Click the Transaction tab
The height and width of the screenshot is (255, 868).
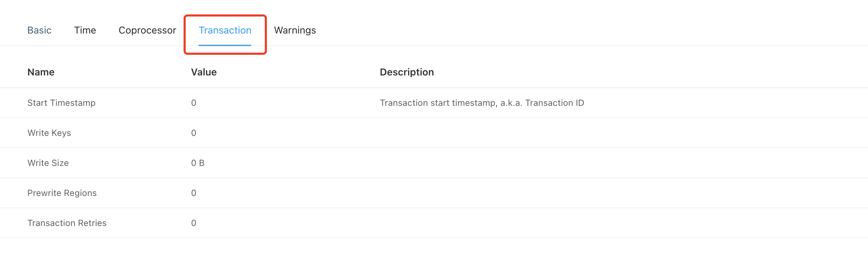tap(225, 30)
